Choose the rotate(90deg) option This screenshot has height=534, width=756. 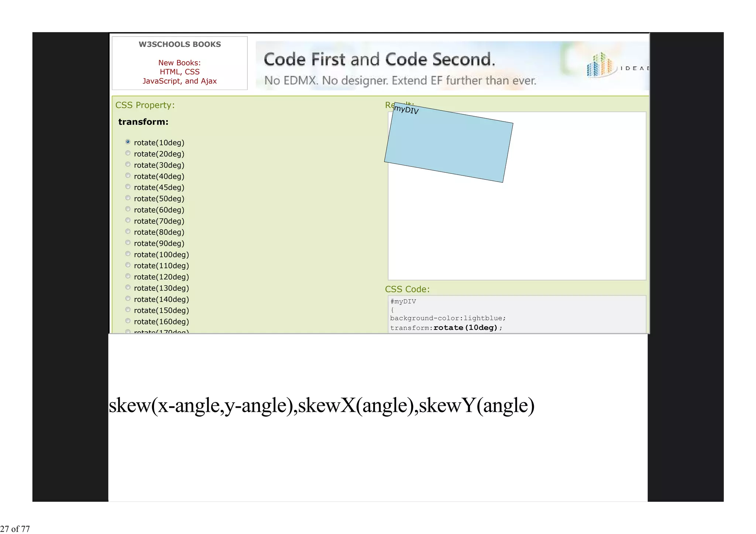click(x=128, y=243)
